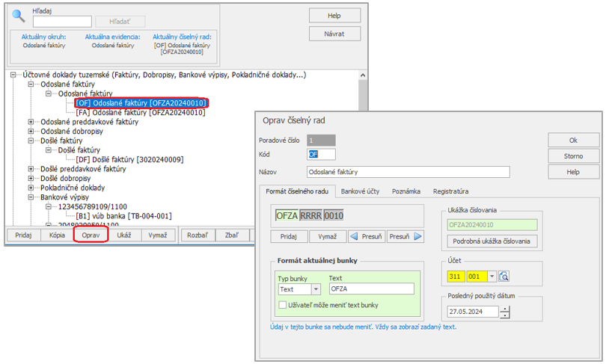
Task: Switch to the Poznámka tab
Action: point(406,191)
